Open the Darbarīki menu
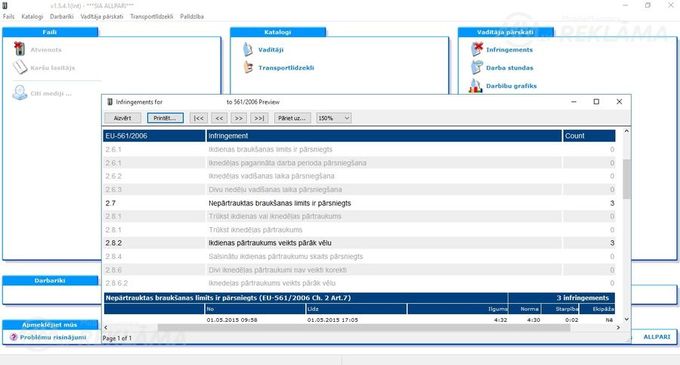 point(62,16)
